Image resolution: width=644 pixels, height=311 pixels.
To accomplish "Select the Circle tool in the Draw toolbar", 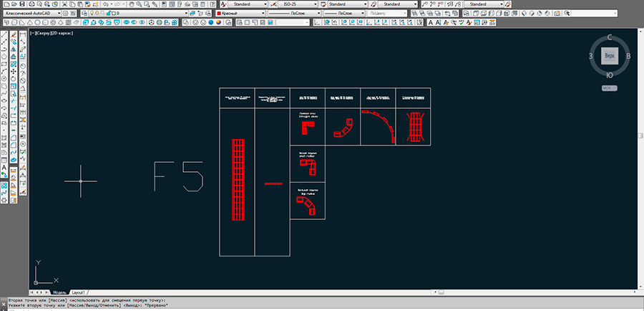I will (4, 79).
